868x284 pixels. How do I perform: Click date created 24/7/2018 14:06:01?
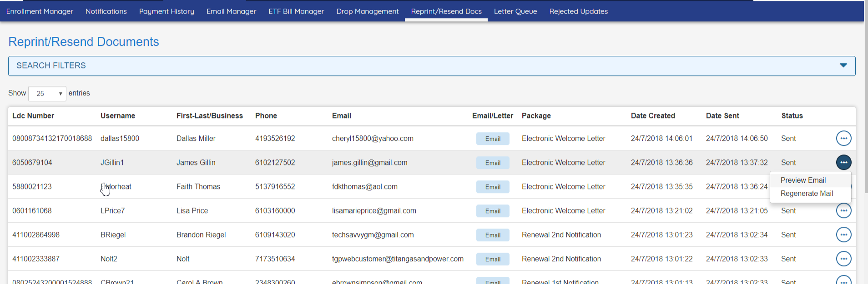click(661, 139)
